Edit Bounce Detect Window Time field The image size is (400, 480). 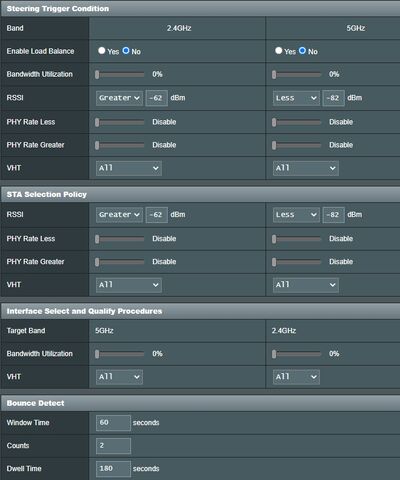[x=113, y=423]
